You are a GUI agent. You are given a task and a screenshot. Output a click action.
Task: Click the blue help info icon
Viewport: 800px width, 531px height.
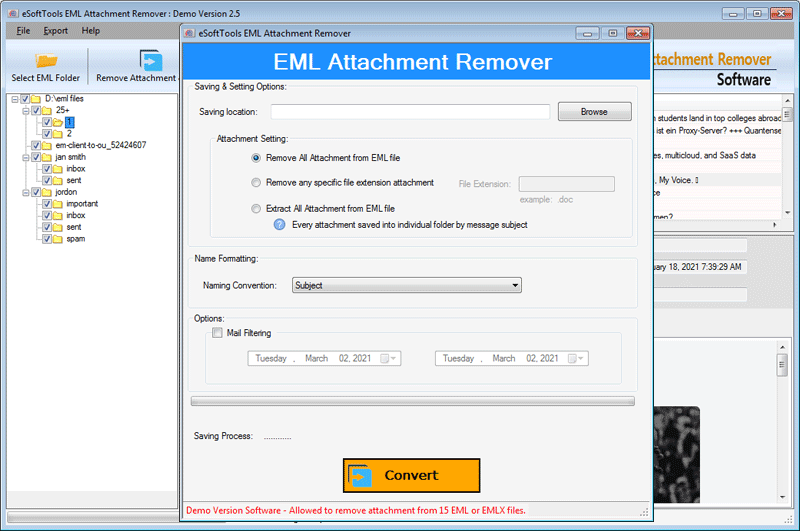point(279,224)
